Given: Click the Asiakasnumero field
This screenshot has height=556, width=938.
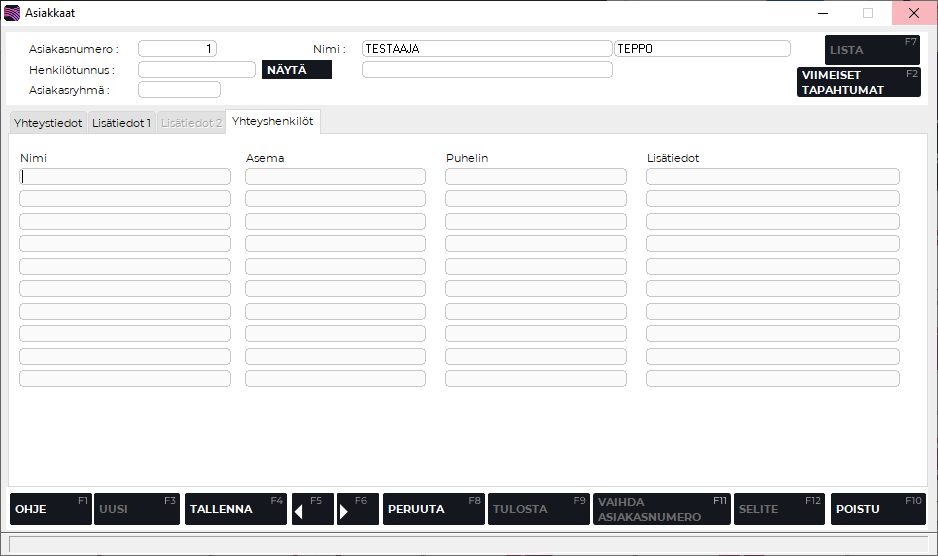Looking at the screenshot, I should (x=177, y=48).
